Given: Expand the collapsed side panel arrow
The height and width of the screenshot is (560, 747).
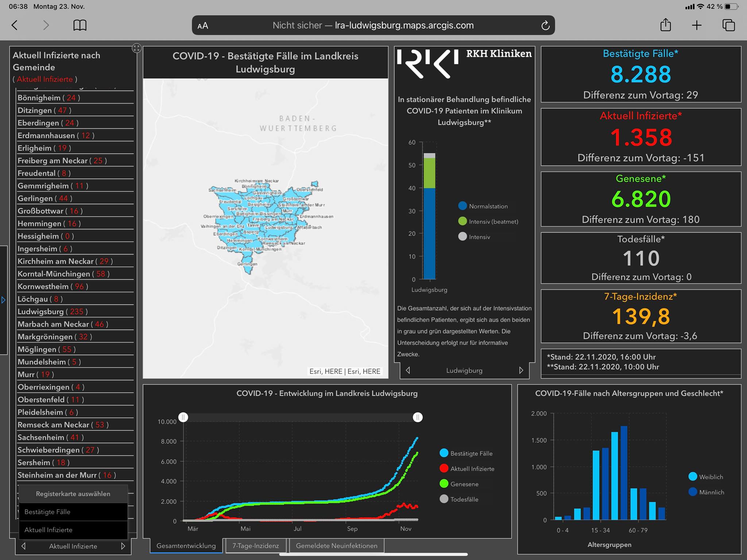Looking at the screenshot, I should pyautogui.click(x=3, y=300).
